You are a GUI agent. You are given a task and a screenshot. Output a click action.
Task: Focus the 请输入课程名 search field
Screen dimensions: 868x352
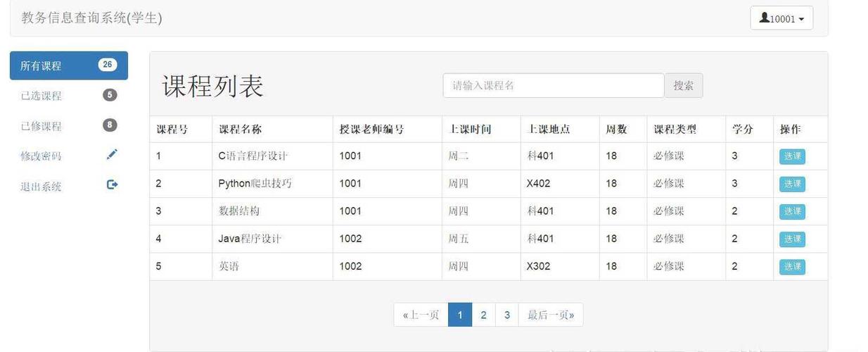[554, 85]
